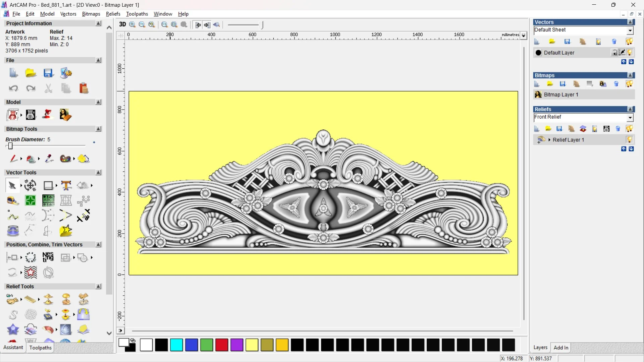Select the Text vector tool
This screenshot has height=362, width=644.
coord(66,185)
